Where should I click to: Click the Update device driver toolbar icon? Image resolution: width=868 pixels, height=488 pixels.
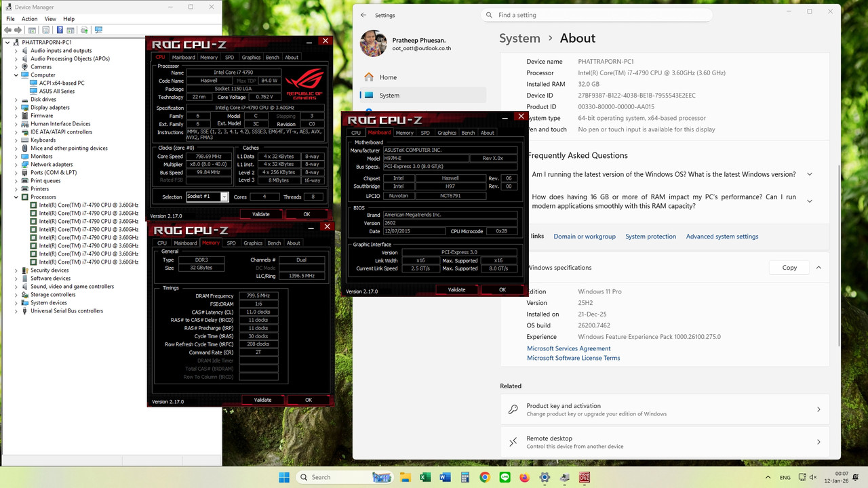click(x=84, y=30)
